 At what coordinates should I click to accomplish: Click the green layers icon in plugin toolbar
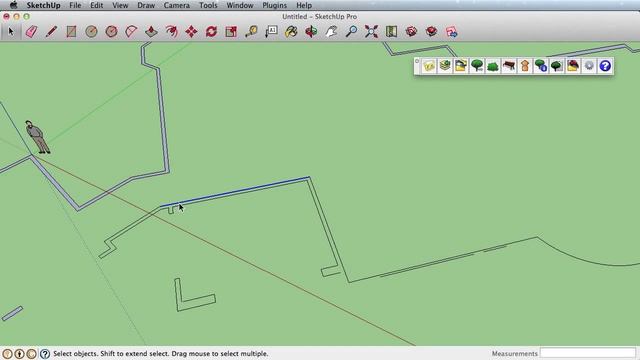[445, 66]
